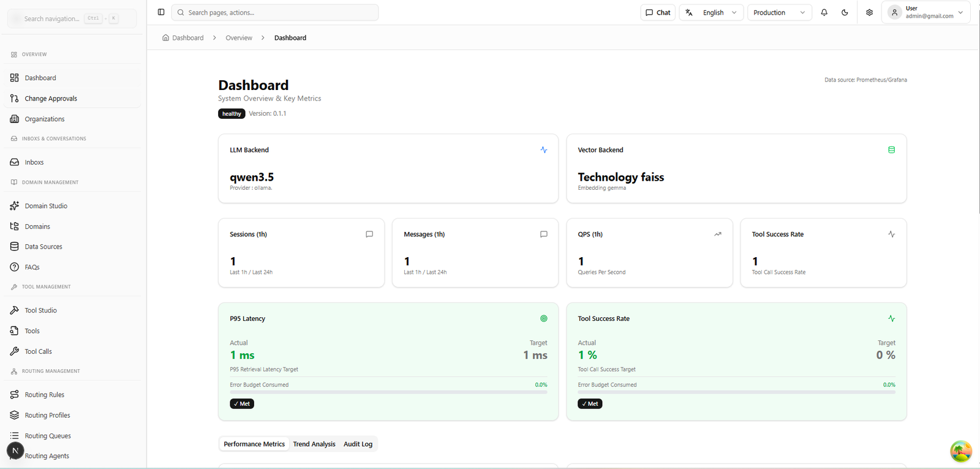Click Sessions (1h) chat bubble icon
Viewport: 980px width, 469px height.
coord(369,234)
